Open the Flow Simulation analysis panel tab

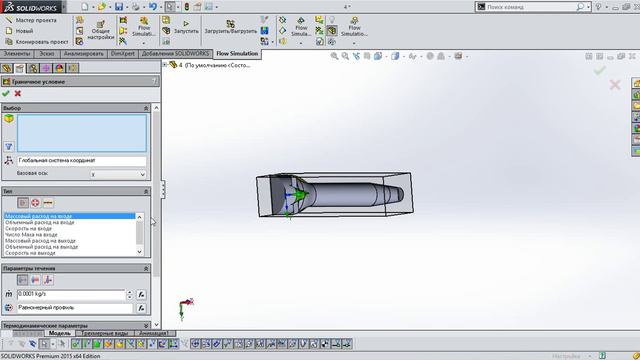[x=73, y=68]
